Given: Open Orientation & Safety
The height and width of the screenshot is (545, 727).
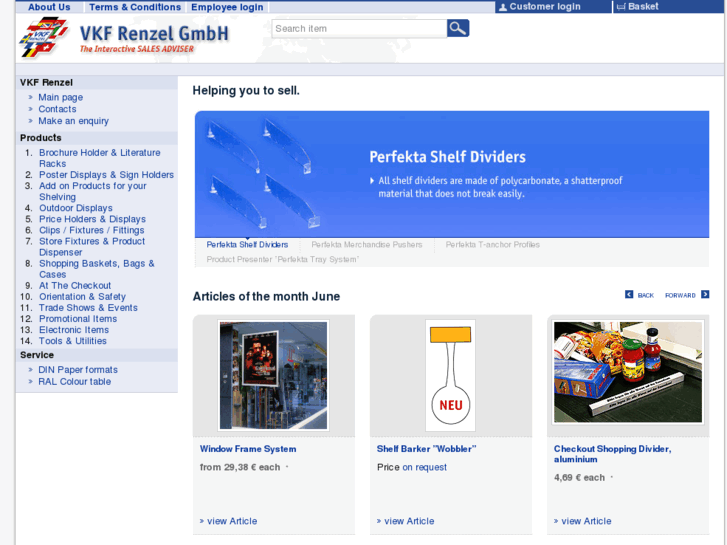Looking at the screenshot, I should 82,297.
